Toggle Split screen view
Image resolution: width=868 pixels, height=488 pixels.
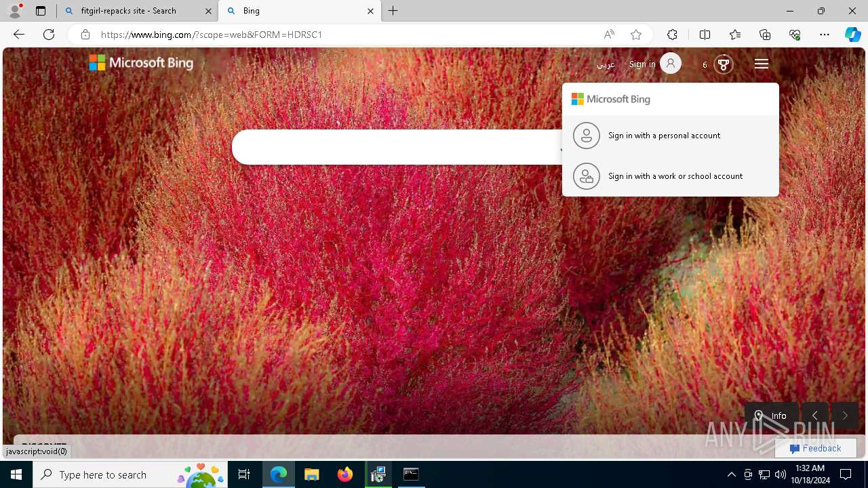705,35
